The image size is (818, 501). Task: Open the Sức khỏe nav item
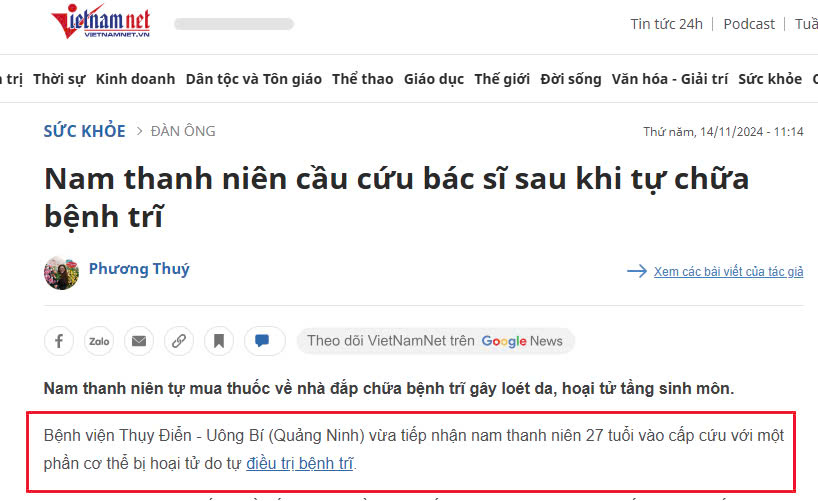pos(770,79)
